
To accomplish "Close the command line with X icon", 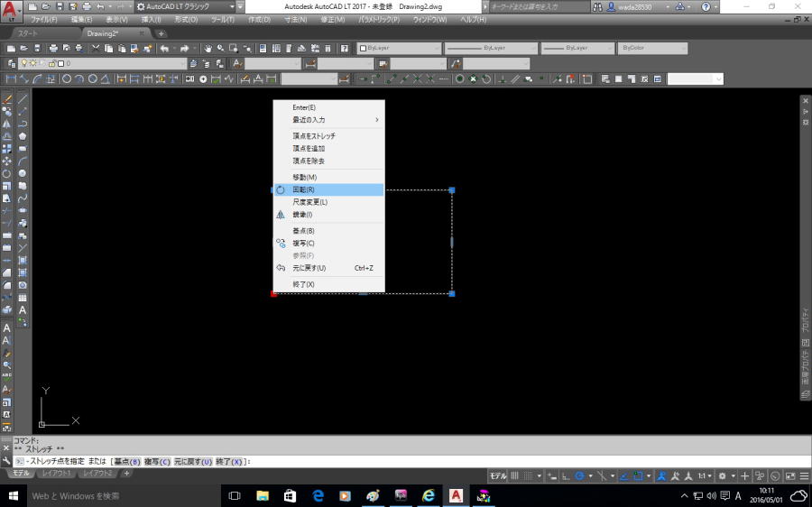I will click(6, 448).
